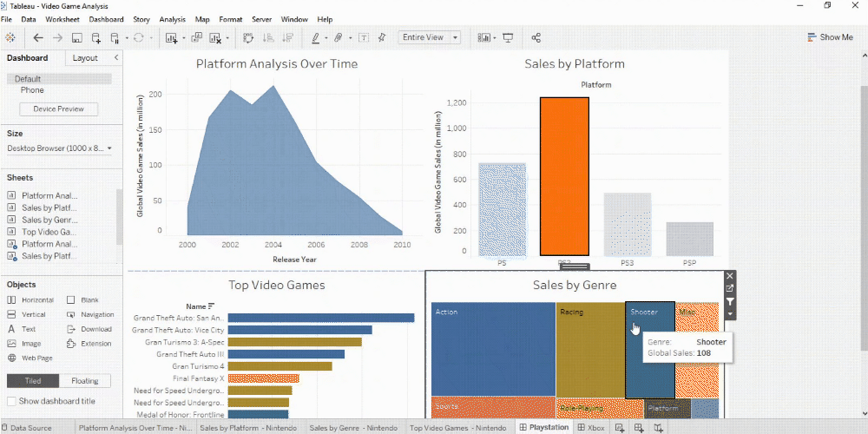
Task: Click the Action genre treemap block
Action: 493,349
